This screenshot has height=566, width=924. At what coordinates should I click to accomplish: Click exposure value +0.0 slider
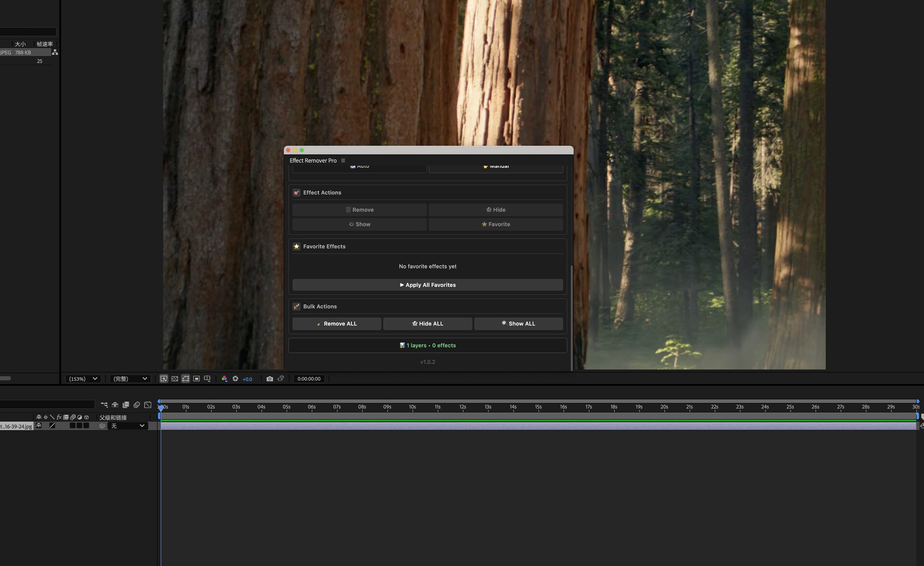247,379
